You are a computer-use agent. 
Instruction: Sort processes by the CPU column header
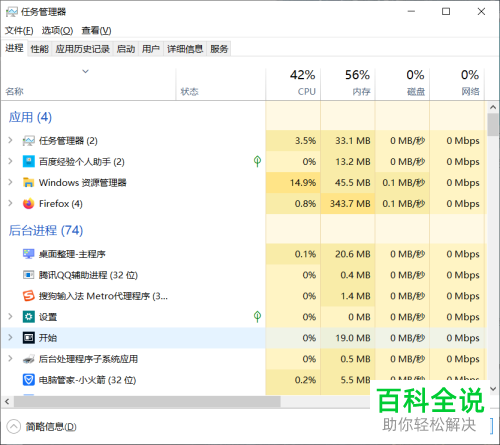[293, 84]
